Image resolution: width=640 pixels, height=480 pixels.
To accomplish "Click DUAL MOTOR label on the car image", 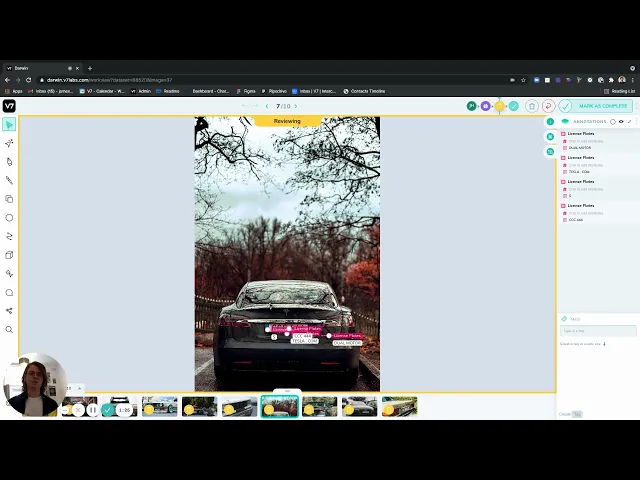I will 347,343.
